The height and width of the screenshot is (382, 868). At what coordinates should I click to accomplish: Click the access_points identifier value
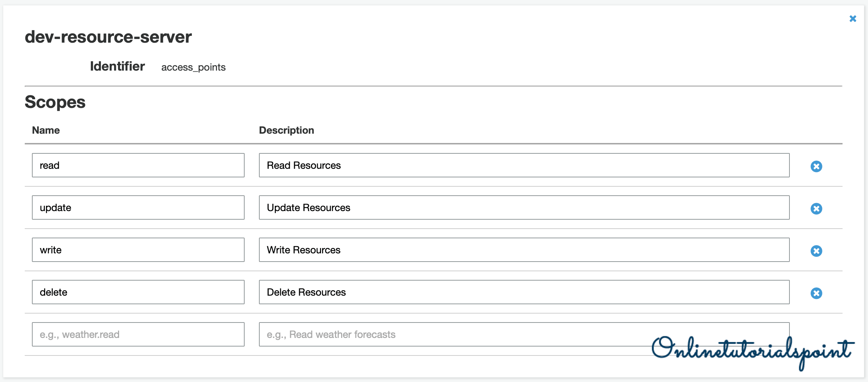pyautogui.click(x=193, y=67)
